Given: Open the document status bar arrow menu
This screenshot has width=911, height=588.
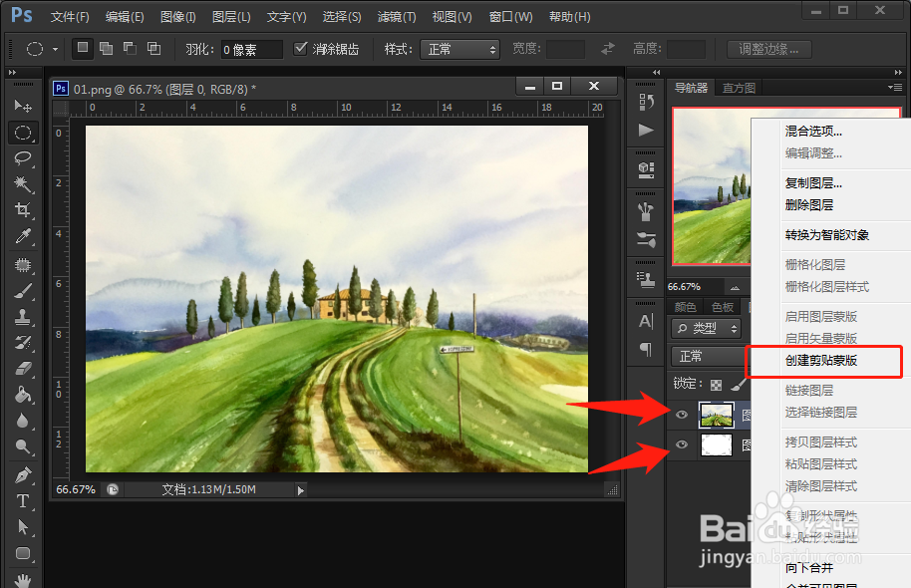Looking at the screenshot, I should [300, 490].
